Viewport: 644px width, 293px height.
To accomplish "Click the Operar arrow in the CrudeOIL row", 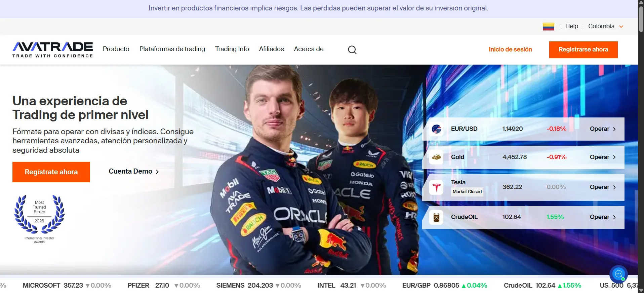I will coord(614,217).
